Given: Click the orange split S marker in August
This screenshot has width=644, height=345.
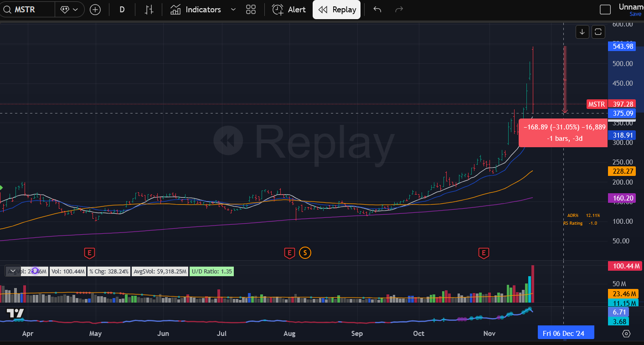Looking at the screenshot, I should click(305, 252).
